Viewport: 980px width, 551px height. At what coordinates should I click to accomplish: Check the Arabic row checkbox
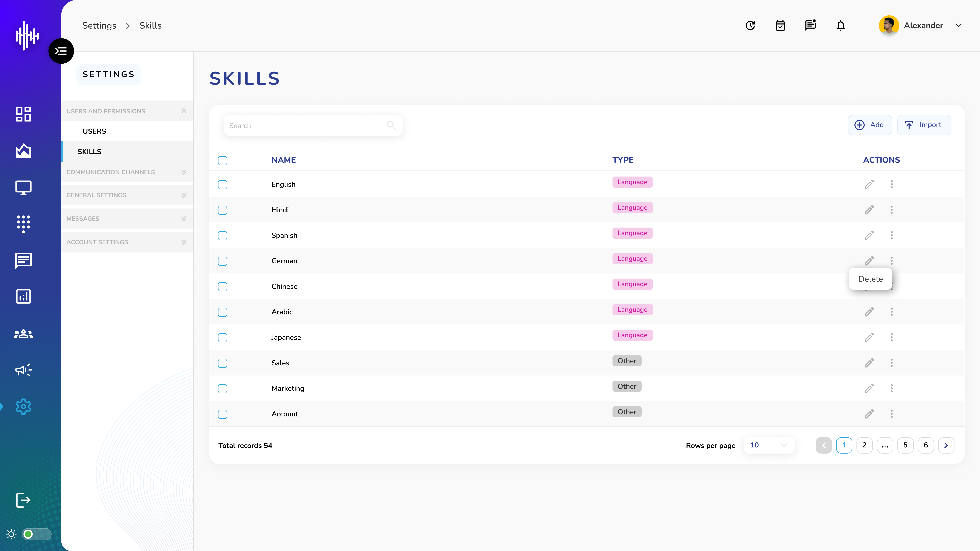tap(223, 312)
